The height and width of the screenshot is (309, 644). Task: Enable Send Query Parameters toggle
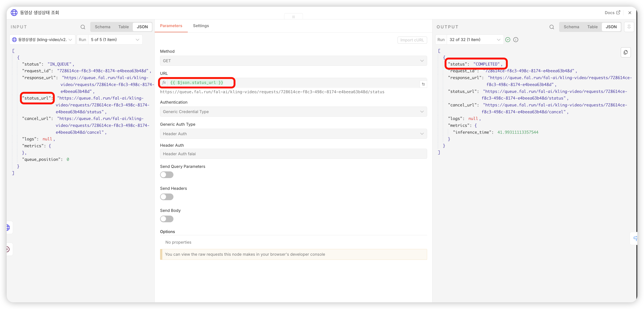(x=167, y=175)
